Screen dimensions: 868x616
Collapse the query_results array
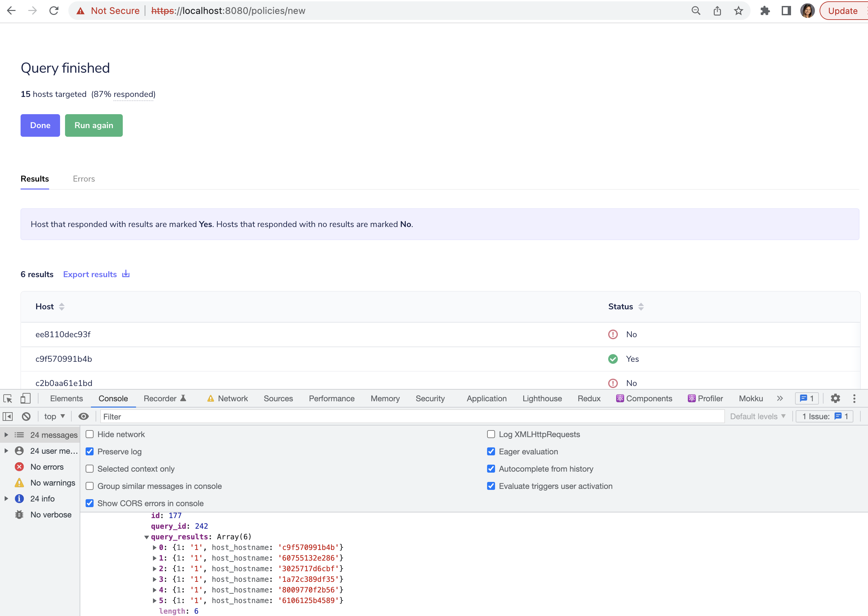pos(147,537)
